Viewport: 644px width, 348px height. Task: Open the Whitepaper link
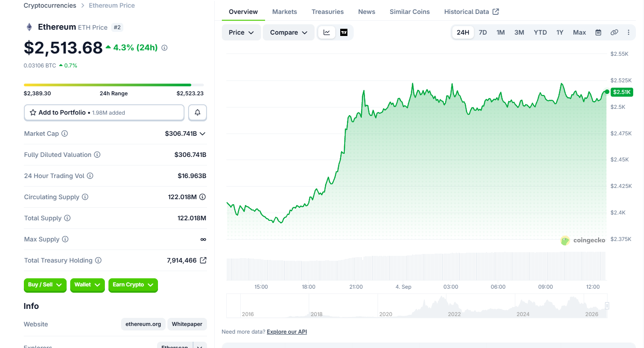click(187, 324)
